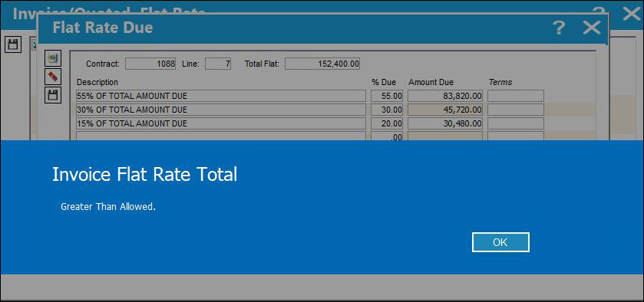The width and height of the screenshot is (644, 302).
Task: Click the Amount Due column header
Action: 431,82
